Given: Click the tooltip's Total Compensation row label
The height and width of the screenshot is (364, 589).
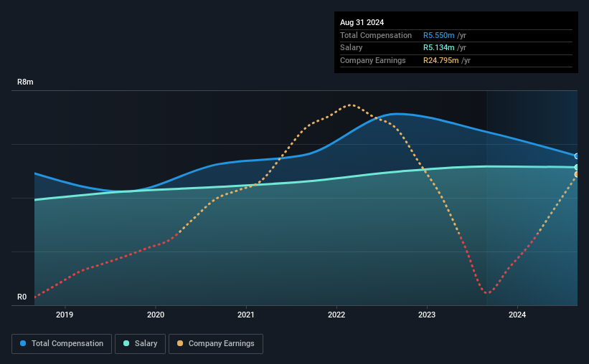Looking at the screenshot, I should pyautogui.click(x=376, y=35).
